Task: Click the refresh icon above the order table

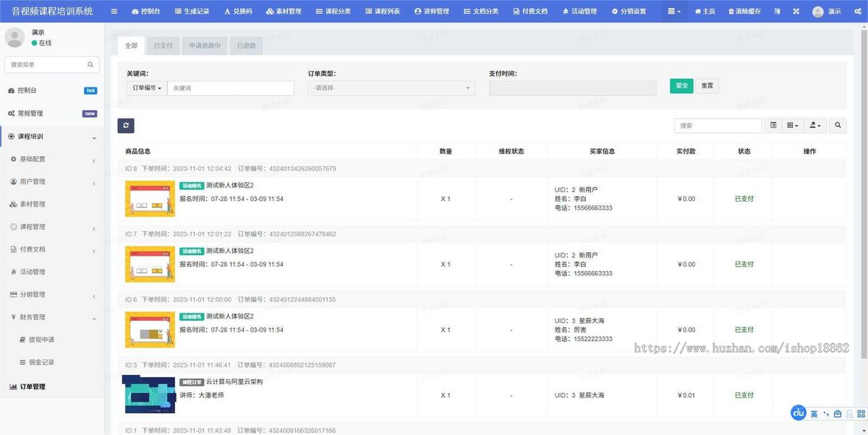Action: [126, 125]
